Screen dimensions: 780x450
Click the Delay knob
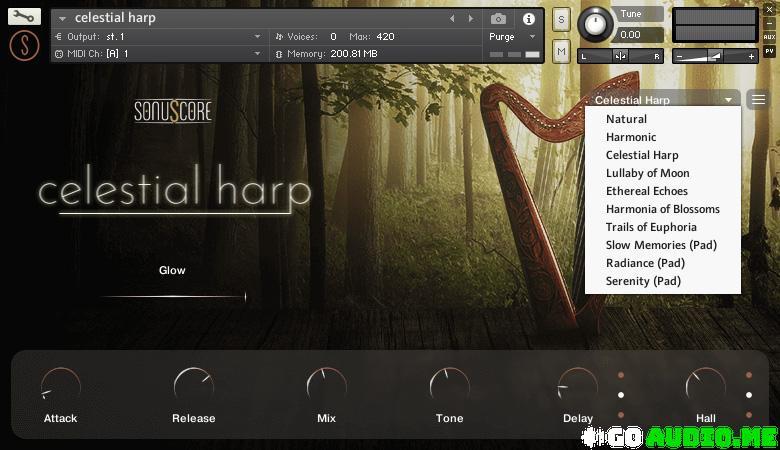coord(578,386)
